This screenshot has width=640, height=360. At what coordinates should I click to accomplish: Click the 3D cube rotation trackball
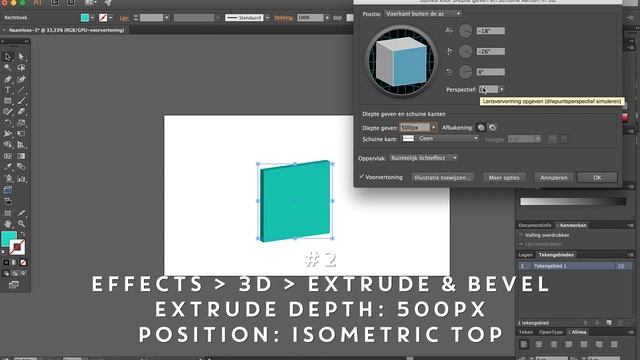401,62
